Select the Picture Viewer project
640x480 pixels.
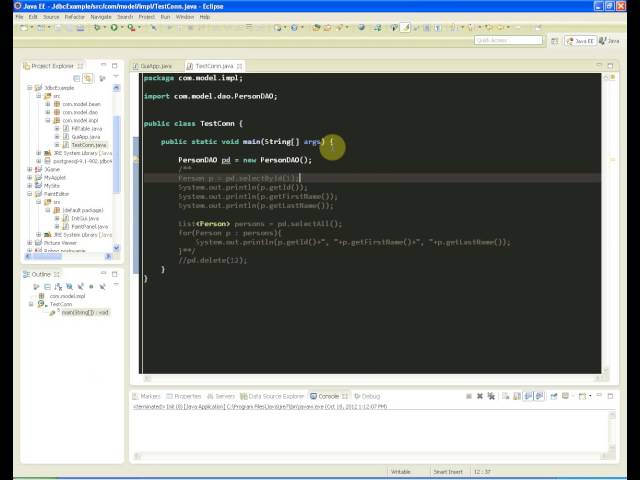(x=60, y=243)
